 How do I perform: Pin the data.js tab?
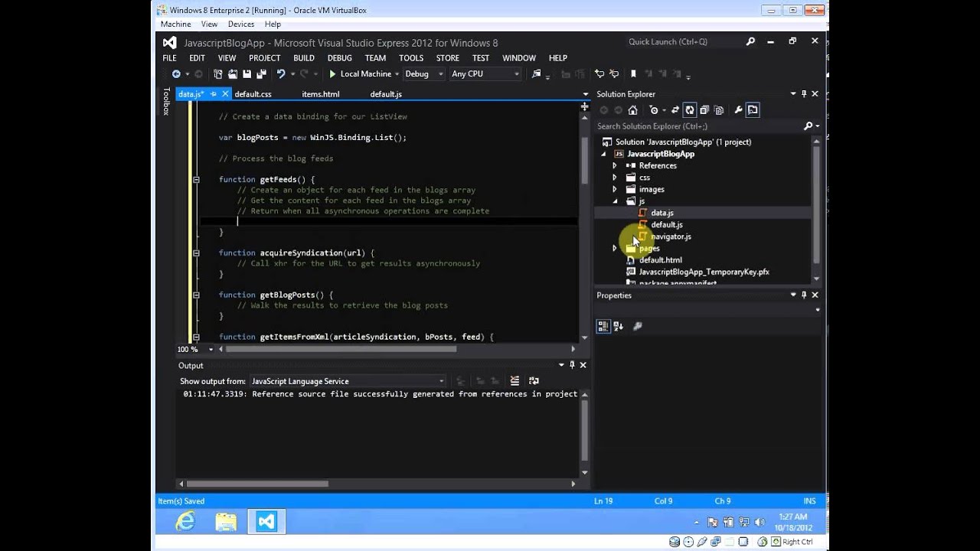coord(214,94)
